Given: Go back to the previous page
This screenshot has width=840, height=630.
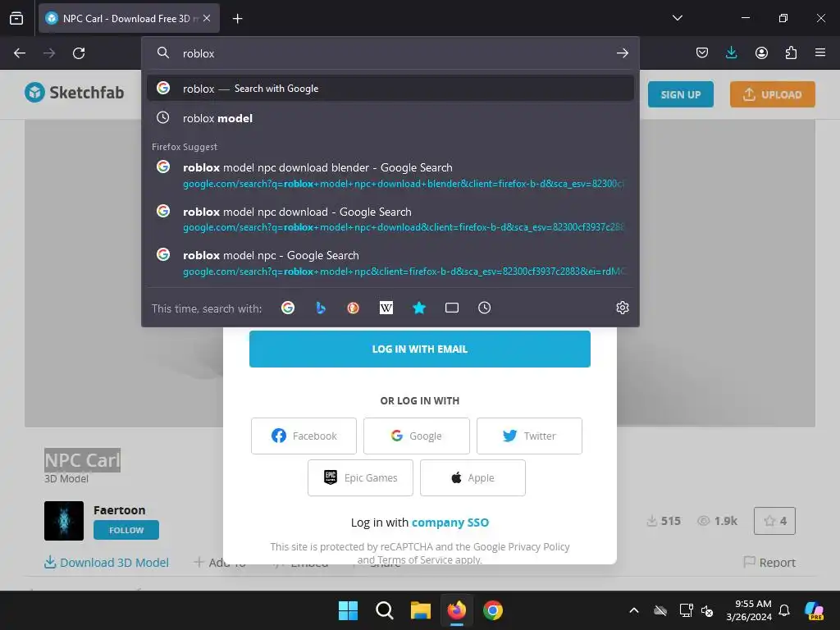Looking at the screenshot, I should [x=20, y=53].
